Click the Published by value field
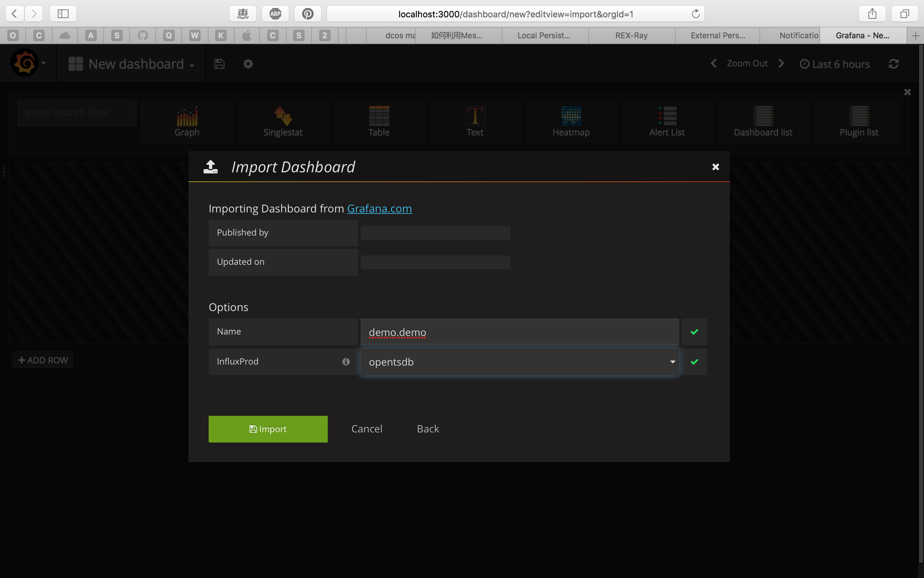Image resolution: width=924 pixels, height=578 pixels. (435, 233)
